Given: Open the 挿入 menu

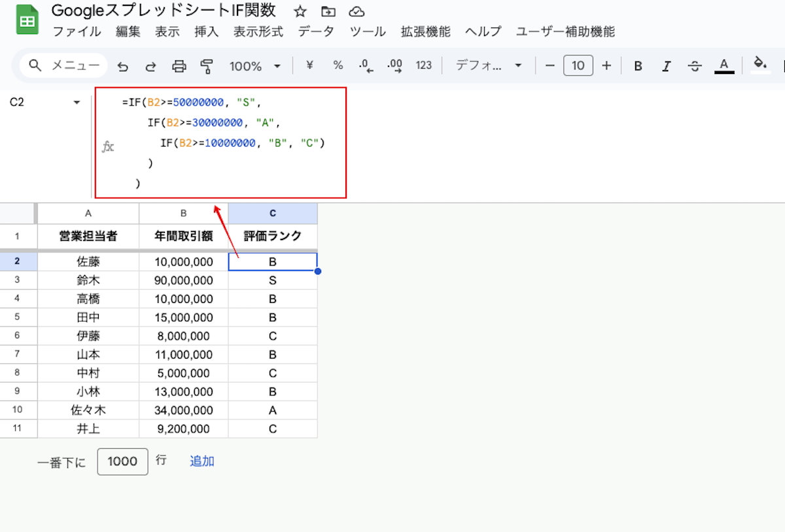Looking at the screenshot, I should pyautogui.click(x=207, y=31).
